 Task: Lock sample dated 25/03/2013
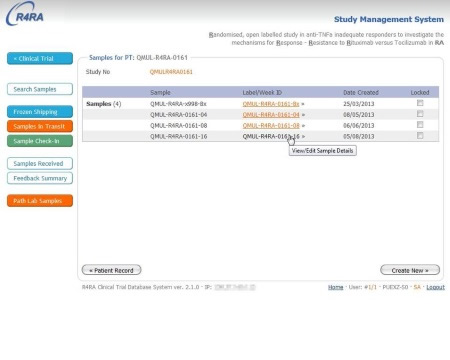click(420, 103)
